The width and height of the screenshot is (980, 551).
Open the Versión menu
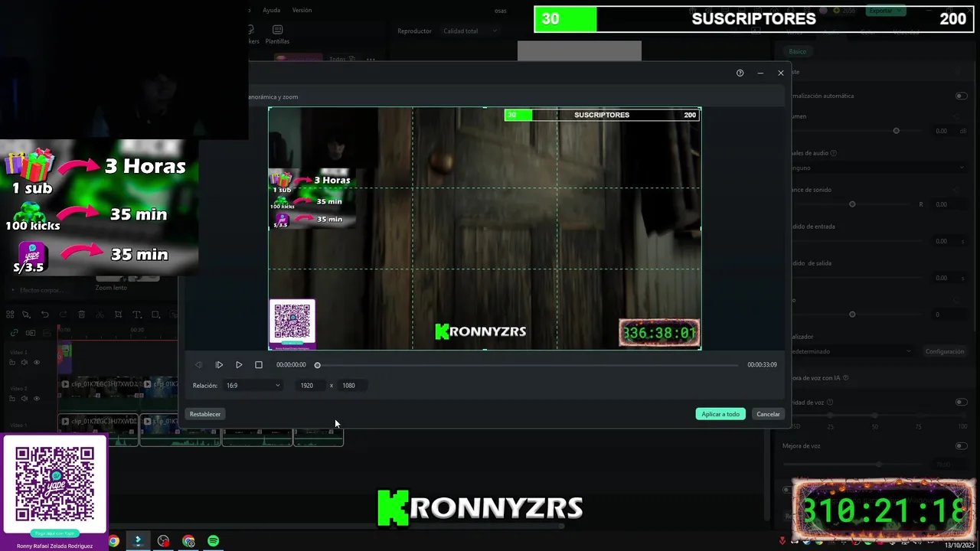pyautogui.click(x=302, y=10)
